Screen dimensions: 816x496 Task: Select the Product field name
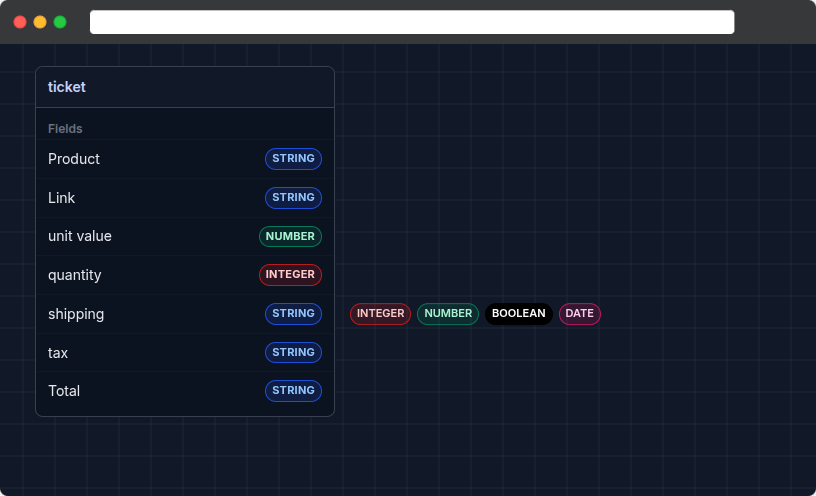[74, 159]
